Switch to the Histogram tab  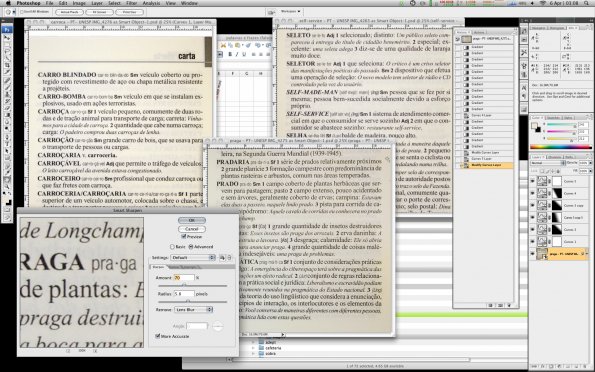point(557,28)
